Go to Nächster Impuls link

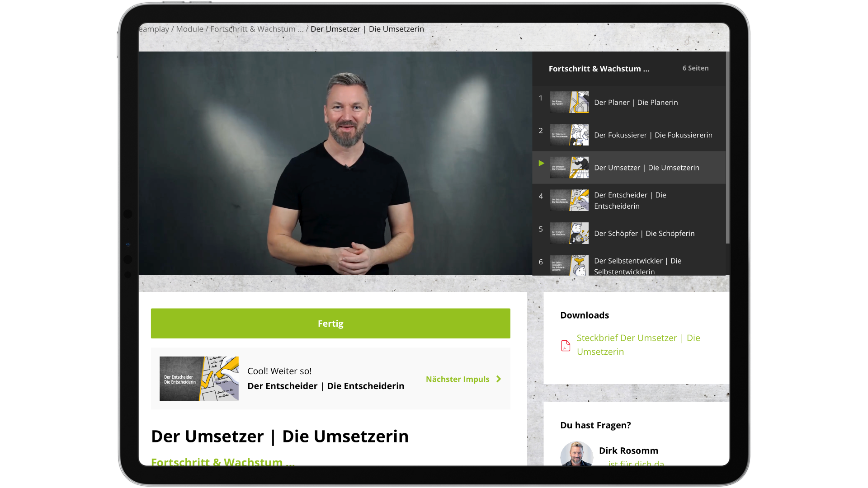coord(457,379)
